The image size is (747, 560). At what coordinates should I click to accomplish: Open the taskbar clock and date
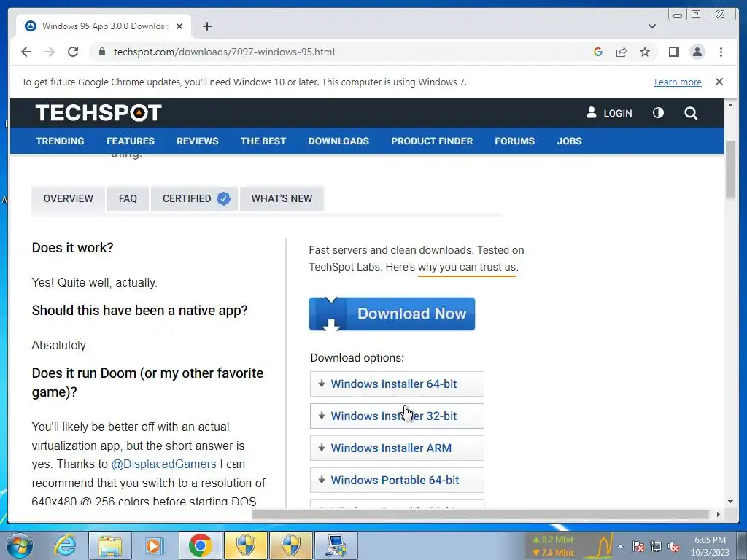(x=710, y=546)
